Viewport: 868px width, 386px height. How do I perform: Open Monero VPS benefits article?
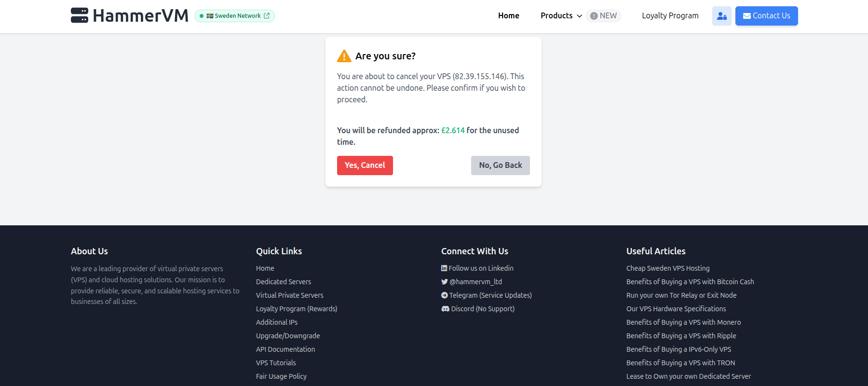(683, 322)
